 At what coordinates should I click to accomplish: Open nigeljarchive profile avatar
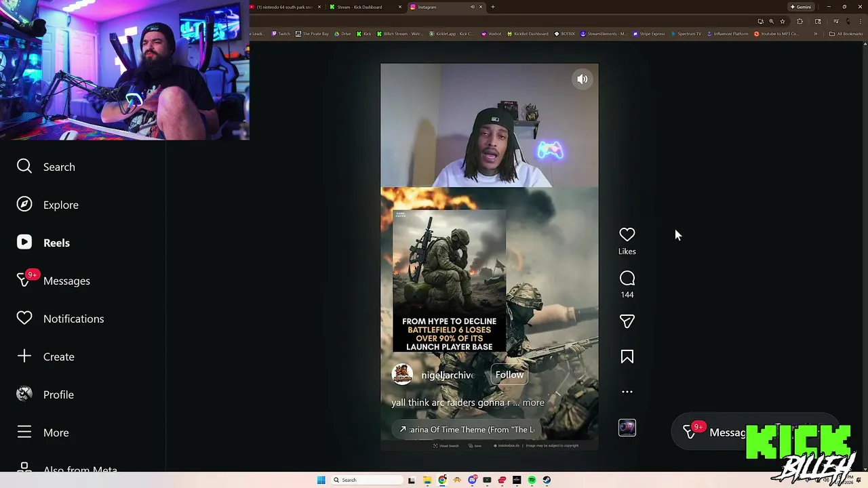tap(402, 375)
